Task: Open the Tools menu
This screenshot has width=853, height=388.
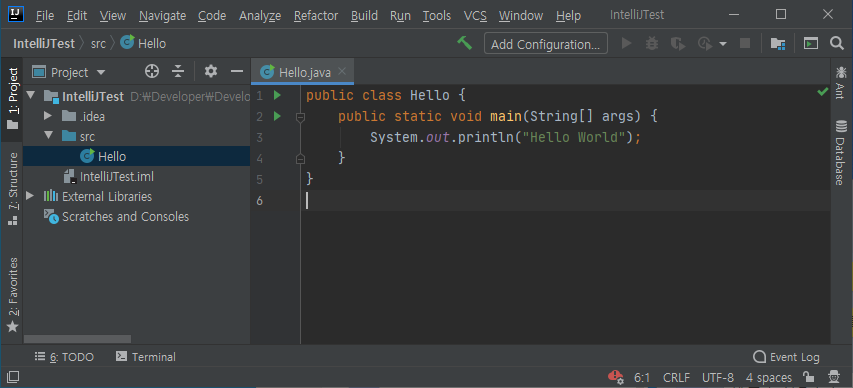Action: coord(436,16)
